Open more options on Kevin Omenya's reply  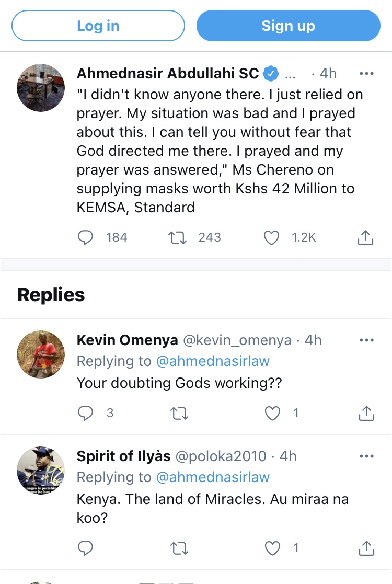point(366,340)
